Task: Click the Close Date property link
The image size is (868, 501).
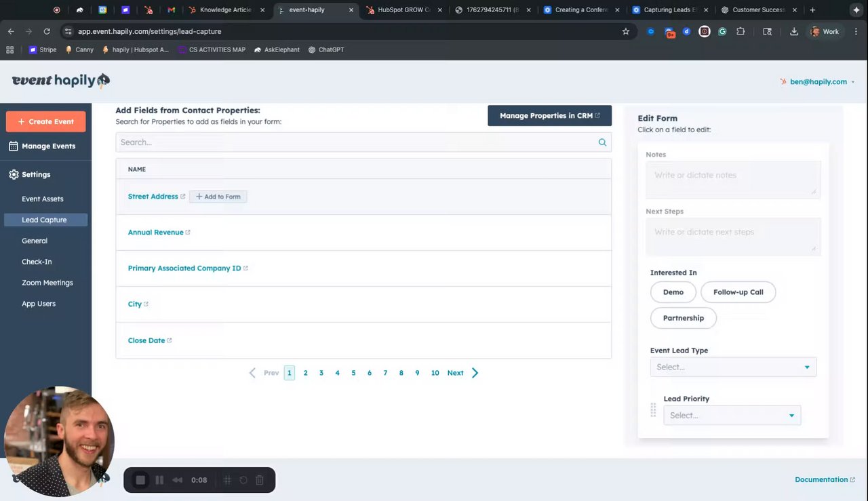Action: tap(146, 340)
